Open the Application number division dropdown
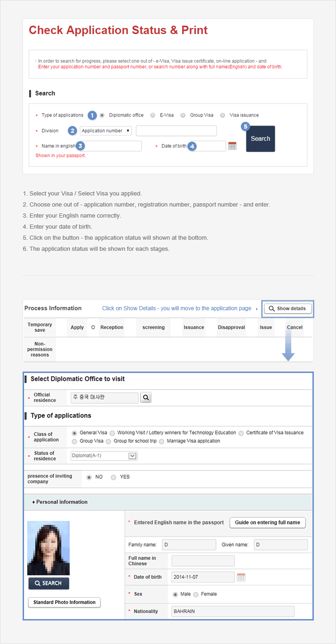 106,131
